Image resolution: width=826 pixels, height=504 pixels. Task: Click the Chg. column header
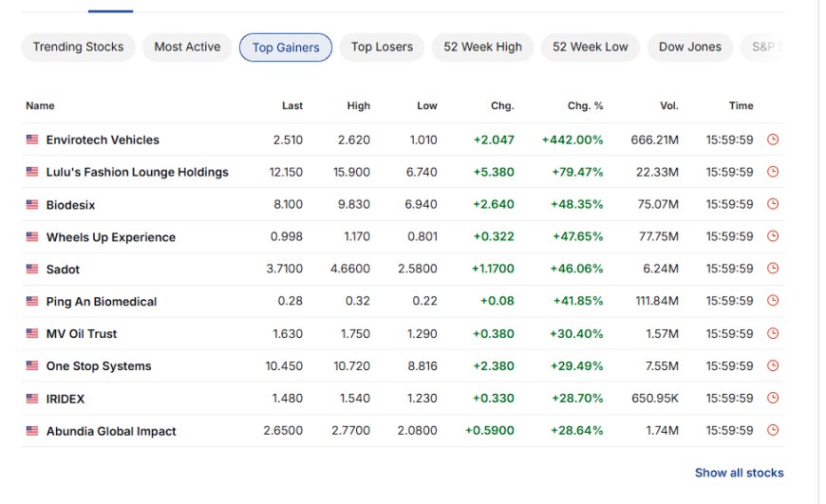(502, 106)
